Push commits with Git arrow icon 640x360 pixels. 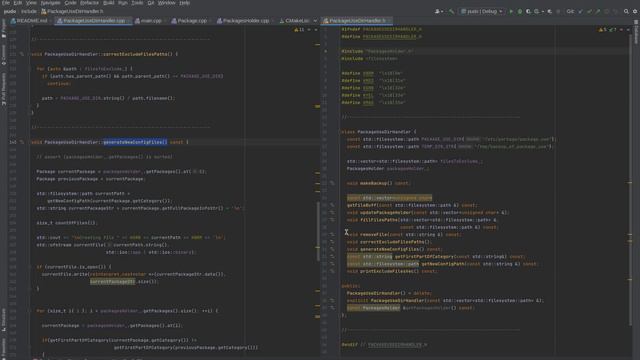pos(598,11)
